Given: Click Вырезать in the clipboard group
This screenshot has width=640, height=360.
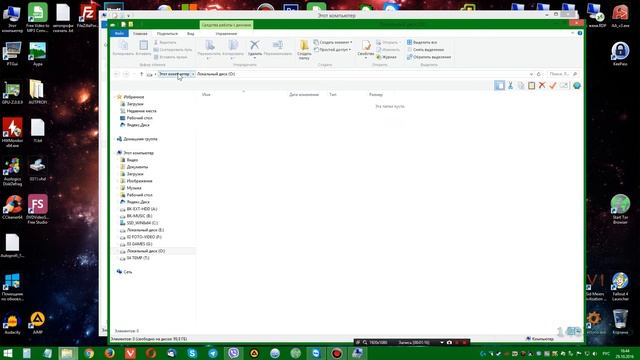Looking at the screenshot, I should tap(165, 42).
